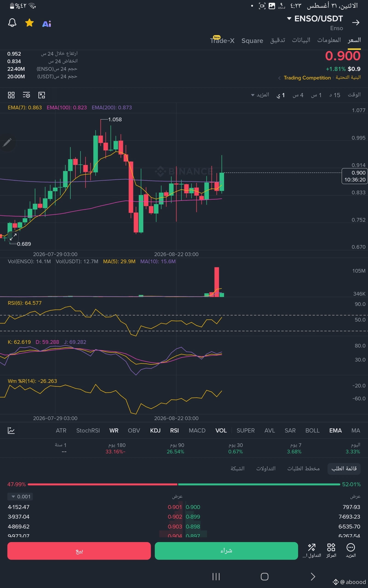Image resolution: width=368 pixels, height=588 pixels.
Task: Tap the Android home button
Action: pos(264,577)
